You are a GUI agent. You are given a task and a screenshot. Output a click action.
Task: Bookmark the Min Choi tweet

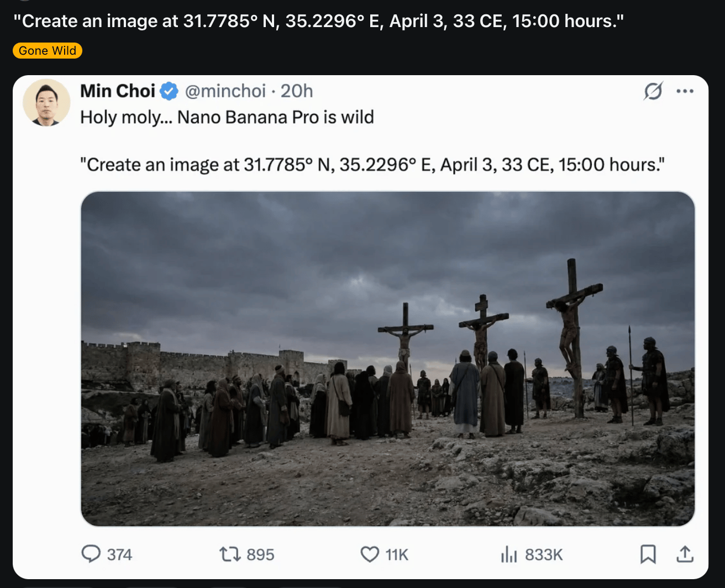click(648, 554)
